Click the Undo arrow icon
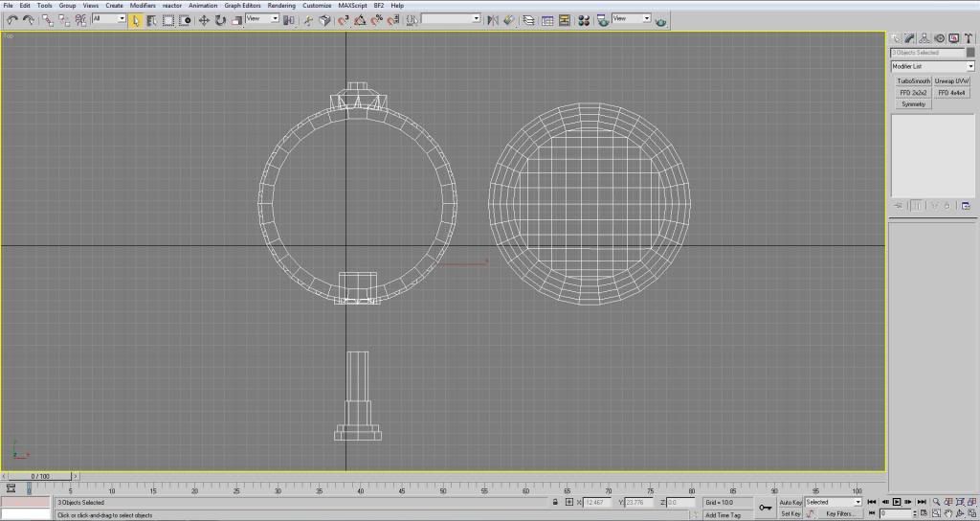 pos(11,20)
